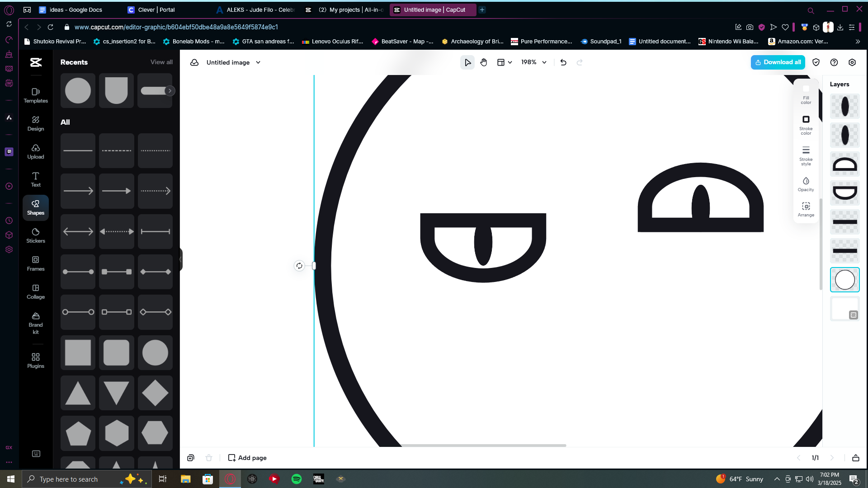This screenshot has height=488, width=868.
Task: Insert the upward triangle shape
Action: click(x=78, y=393)
